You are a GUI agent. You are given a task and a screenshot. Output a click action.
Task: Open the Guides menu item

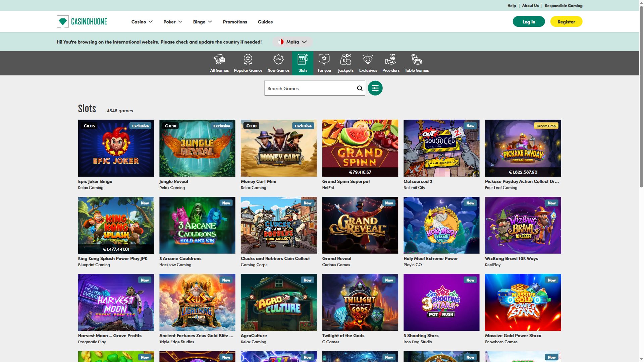click(265, 22)
